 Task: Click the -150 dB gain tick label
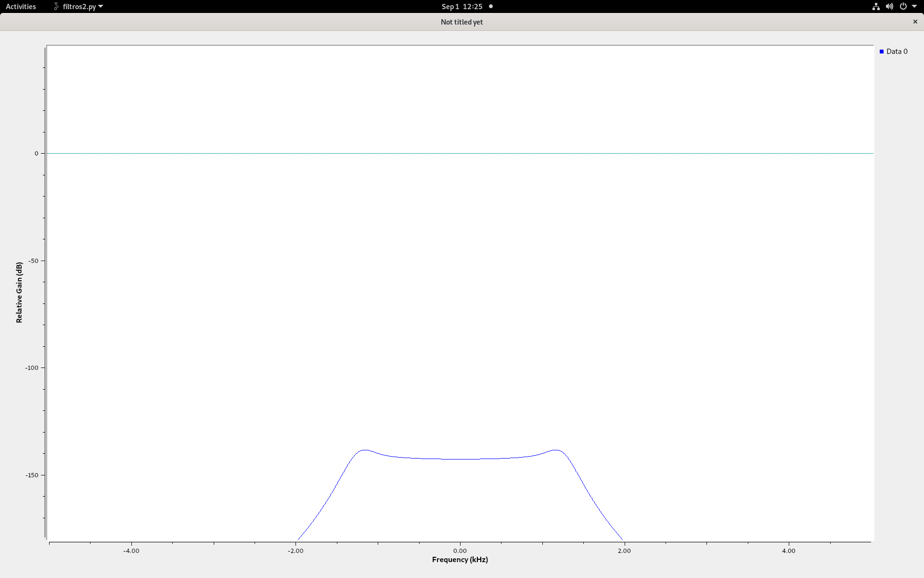[x=32, y=475]
